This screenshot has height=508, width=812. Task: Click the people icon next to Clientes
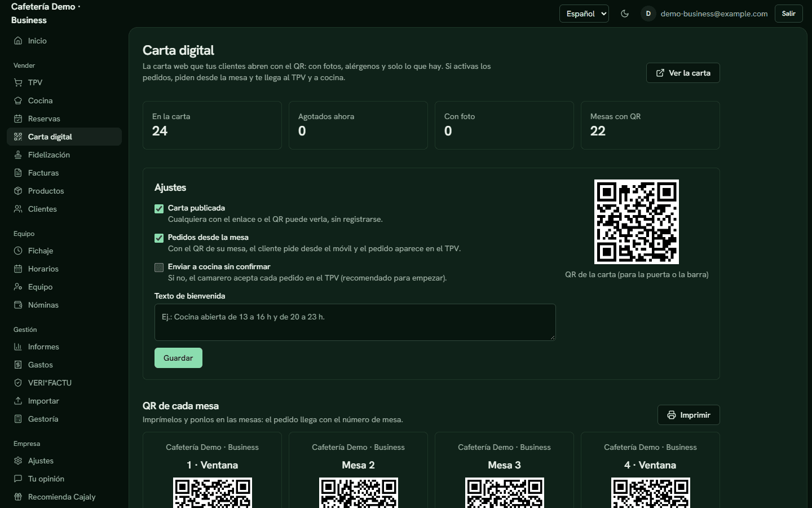point(18,209)
